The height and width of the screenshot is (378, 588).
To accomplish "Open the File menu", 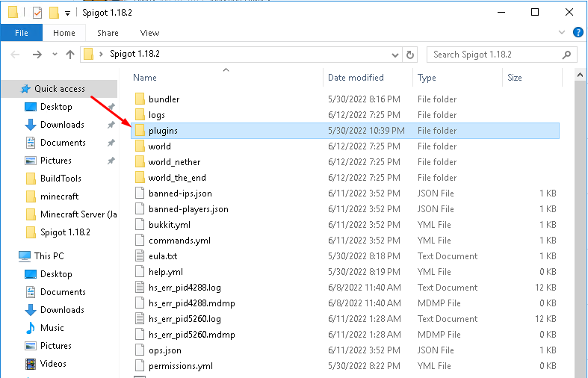I will coord(22,33).
